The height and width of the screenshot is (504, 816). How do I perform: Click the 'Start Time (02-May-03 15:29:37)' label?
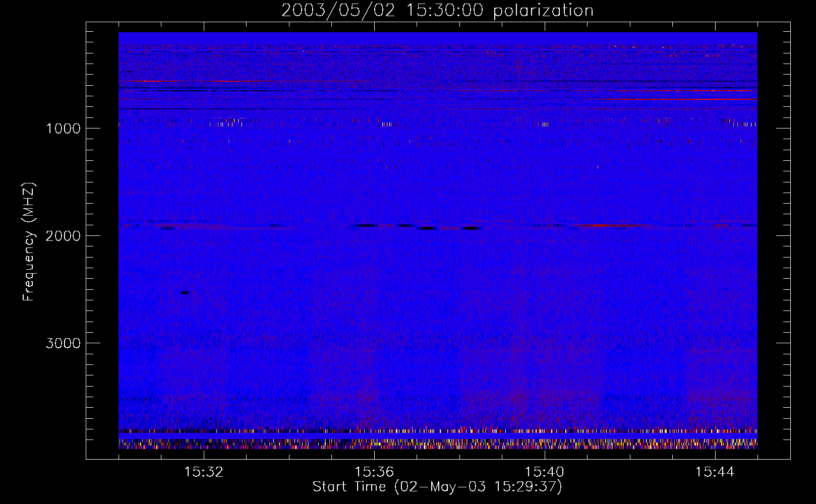437,487
